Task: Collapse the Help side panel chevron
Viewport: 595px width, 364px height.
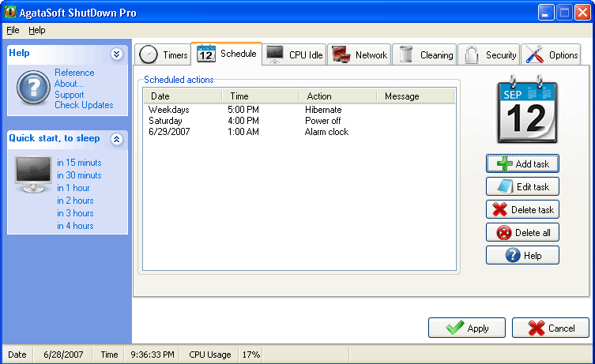Action: pyautogui.click(x=116, y=54)
